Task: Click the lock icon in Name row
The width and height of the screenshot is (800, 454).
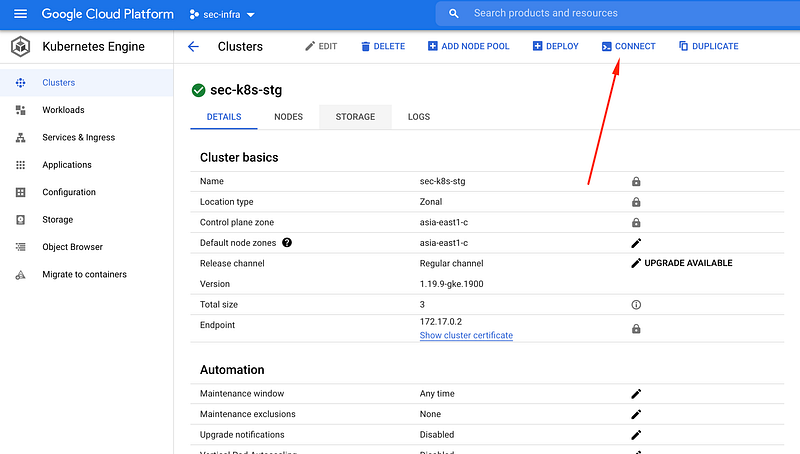Action: (x=636, y=182)
